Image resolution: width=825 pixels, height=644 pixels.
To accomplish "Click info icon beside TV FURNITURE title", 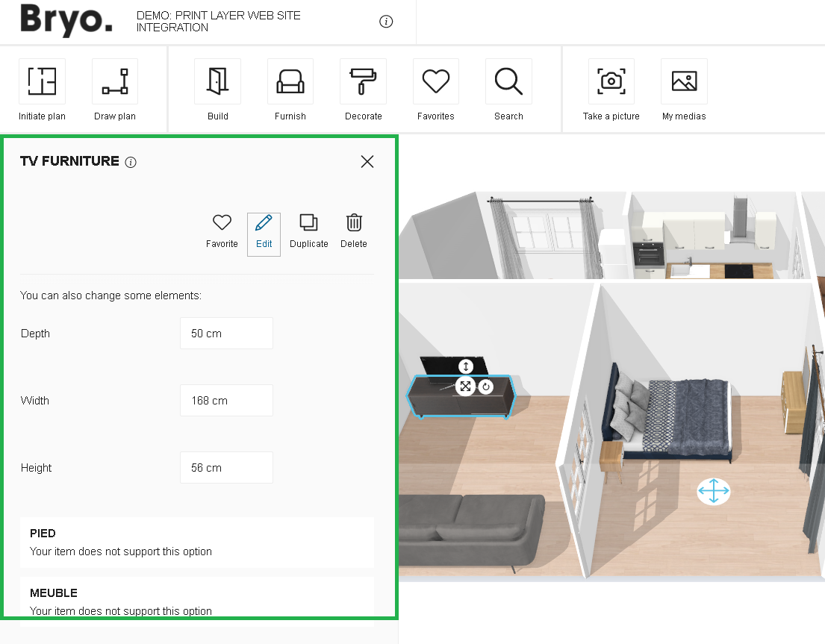I will coord(131,163).
